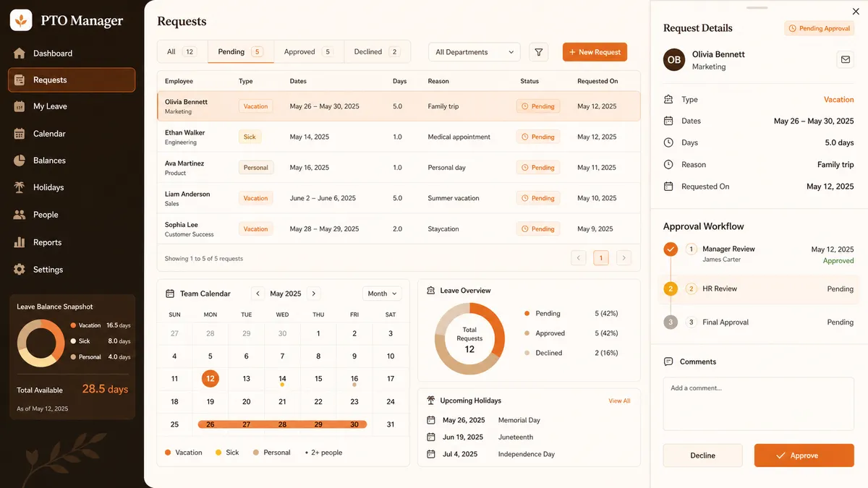The width and height of the screenshot is (868, 488).
Task: Focus the Add a comment field
Action: (759, 404)
